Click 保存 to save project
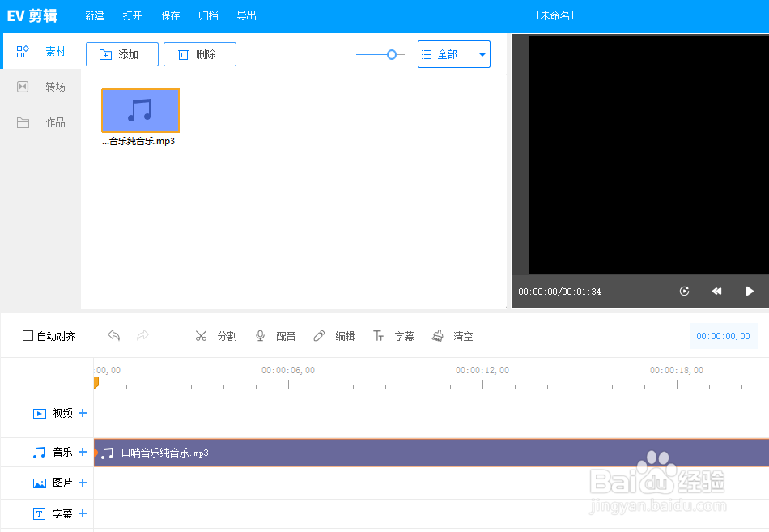This screenshot has height=532, width=769. (170, 15)
